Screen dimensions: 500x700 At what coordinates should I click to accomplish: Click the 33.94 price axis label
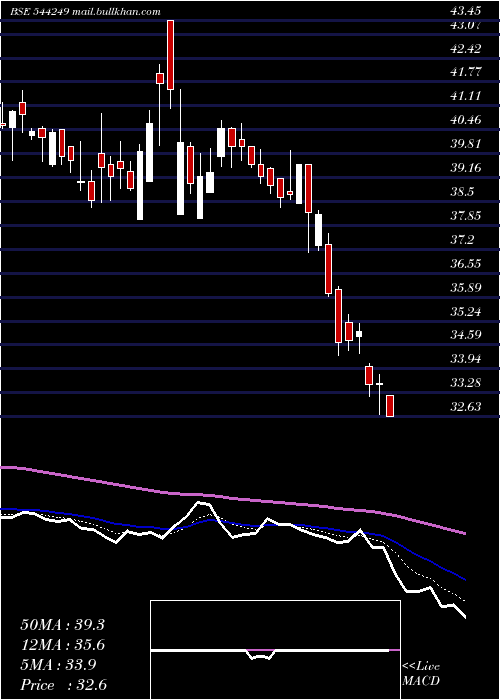(x=466, y=358)
